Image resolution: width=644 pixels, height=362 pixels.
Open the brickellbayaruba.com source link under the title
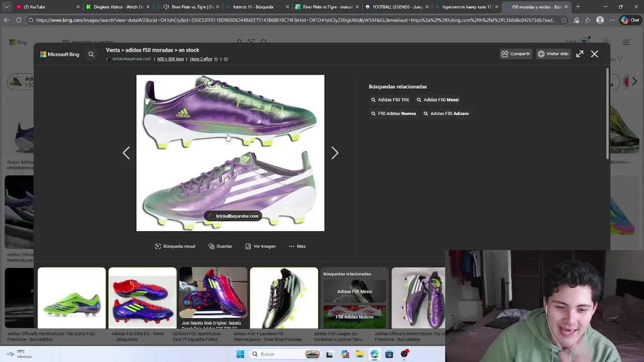click(x=131, y=59)
